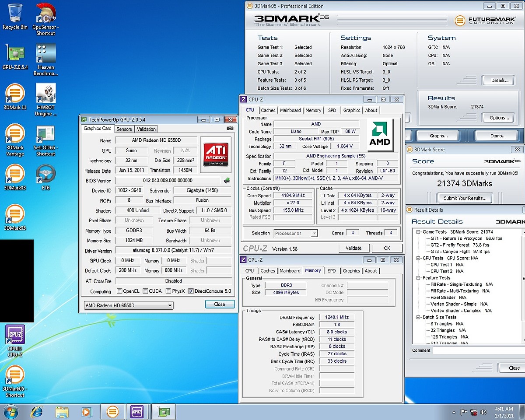This screenshot has width=525, height=420.
Task: Click the GPU-Z save BIOS chip icon
Action: pos(227,180)
